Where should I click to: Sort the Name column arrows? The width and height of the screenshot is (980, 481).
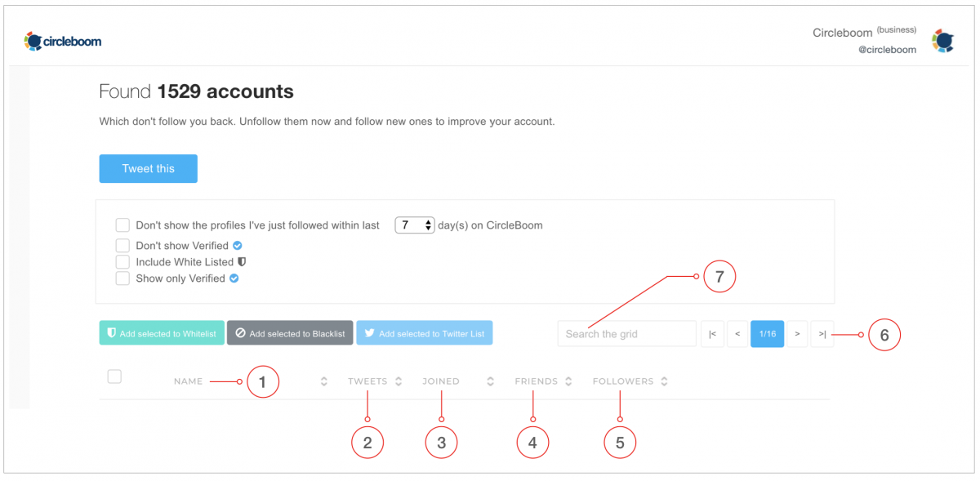click(324, 381)
